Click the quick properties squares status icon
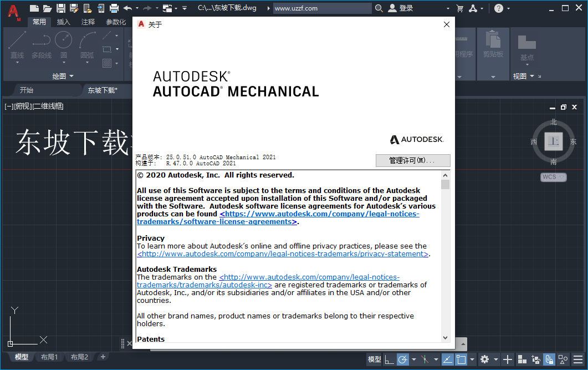Screen dimensions: 588x370 pyautogui.click(x=522, y=359)
